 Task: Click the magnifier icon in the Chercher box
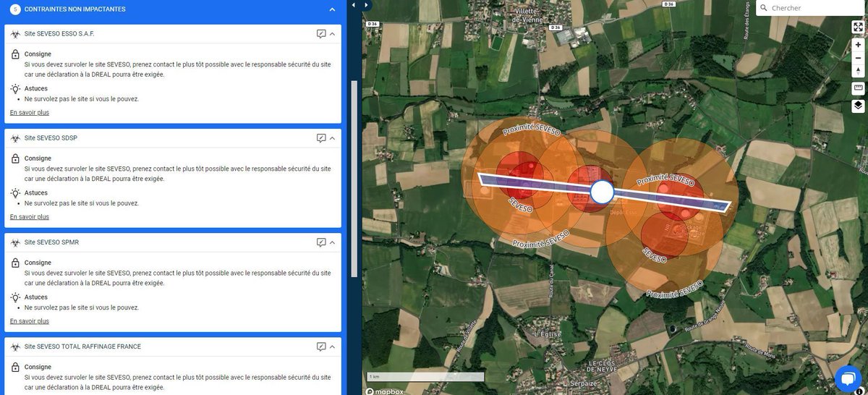click(x=763, y=8)
